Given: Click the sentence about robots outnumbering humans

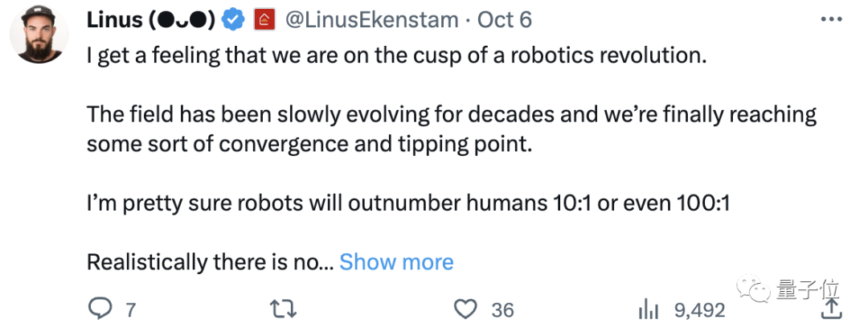Looking at the screenshot, I should (x=407, y=203).
